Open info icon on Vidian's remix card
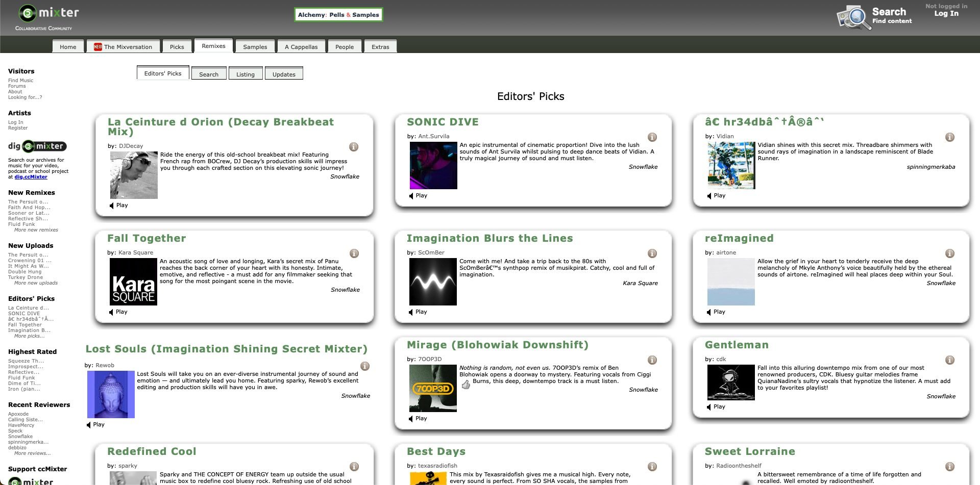Image resolution: width=980 pixels, height=485 pixels. (950, 137)
